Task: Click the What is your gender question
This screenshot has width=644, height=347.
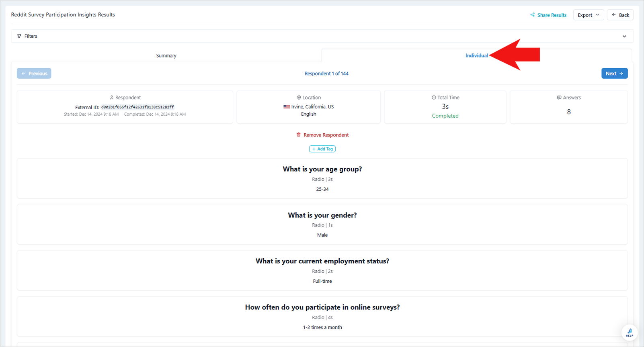Action: pyautogui.click(x=322, y=215)
